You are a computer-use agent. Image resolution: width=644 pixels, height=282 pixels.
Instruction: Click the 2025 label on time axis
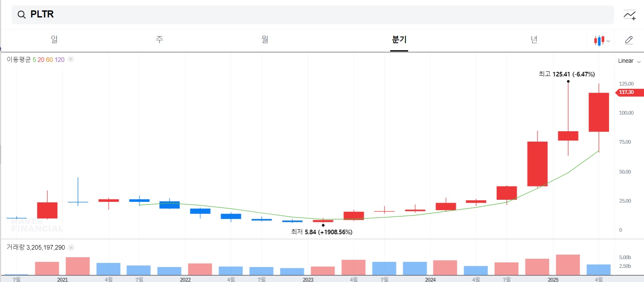click(553, 280)
